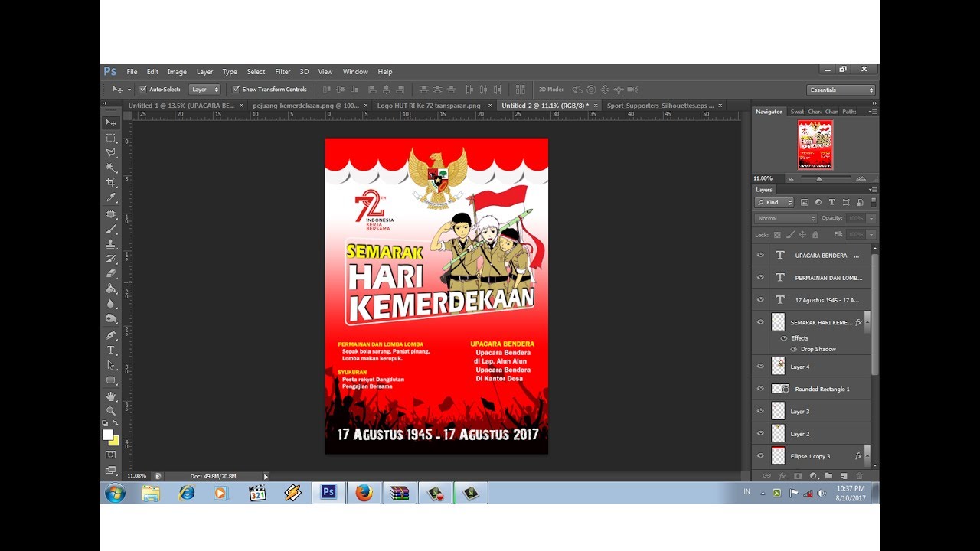Viewport: 980px width, 551px height.
Task: Expand effects on Ellipse 1 copy 3 layer
Action: point(867,456)
